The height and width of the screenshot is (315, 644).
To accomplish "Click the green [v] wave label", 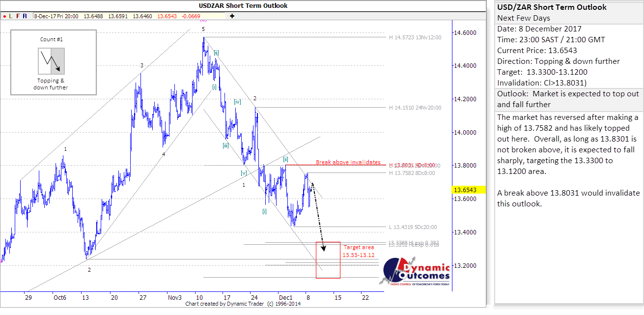I will point(243,173).
